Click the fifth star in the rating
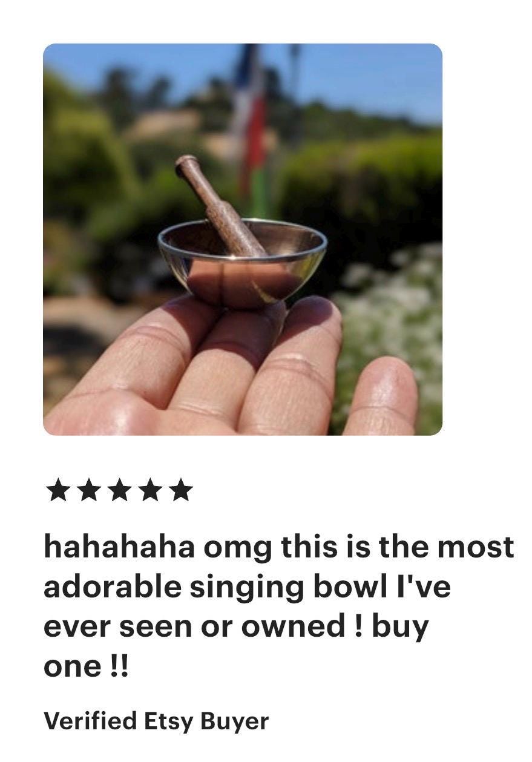Screen dimensions: 532x762 180,490
